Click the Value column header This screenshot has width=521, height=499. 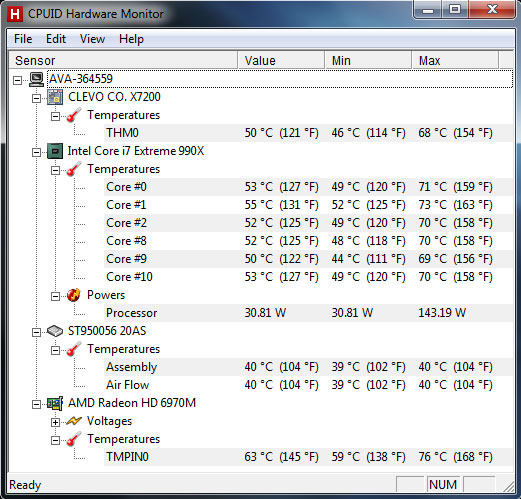tap(281, 60)
